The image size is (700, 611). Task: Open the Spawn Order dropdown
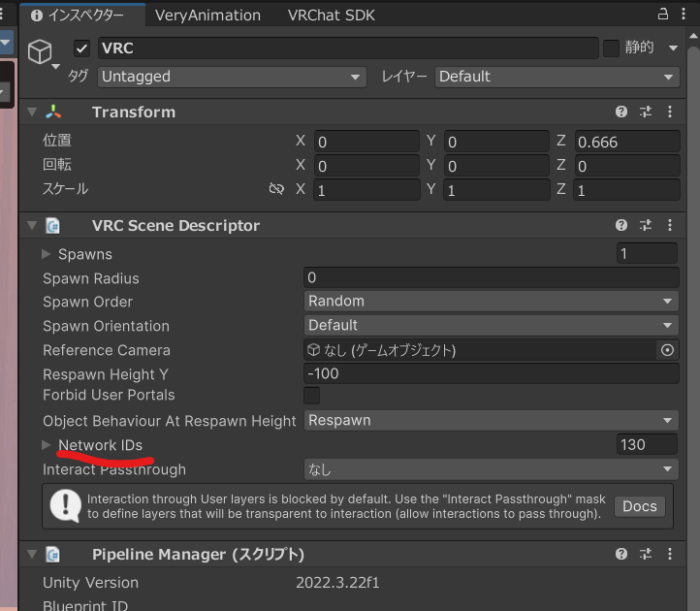click(491, 302)
